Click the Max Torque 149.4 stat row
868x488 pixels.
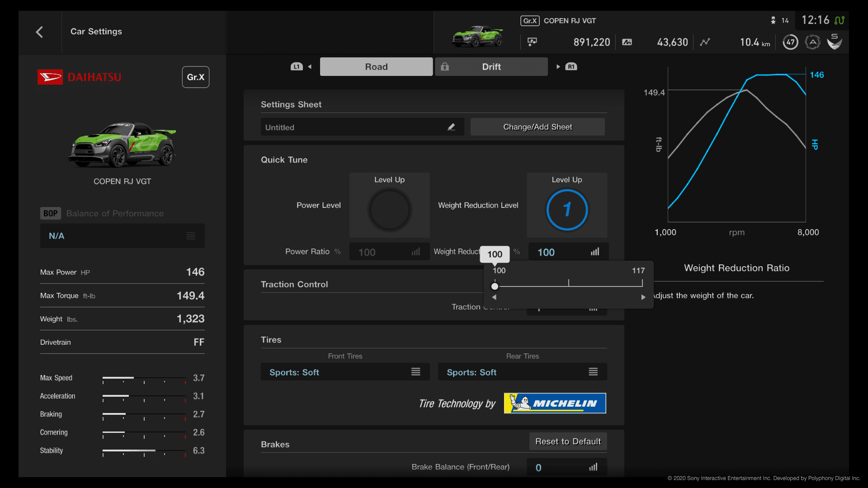pyautogui.click(x=122, y=296)
